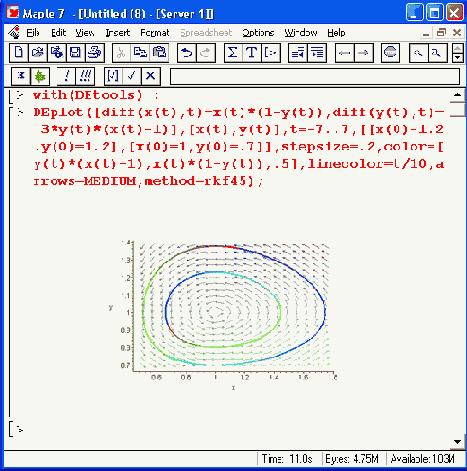
Task: Insert text with the T icon
Action: tap(252, 53)
